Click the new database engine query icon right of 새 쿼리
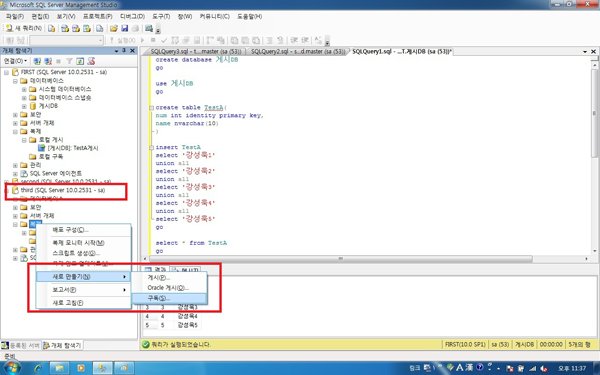The height and width of the screenshot is (375, 600). tap(52, 28)
